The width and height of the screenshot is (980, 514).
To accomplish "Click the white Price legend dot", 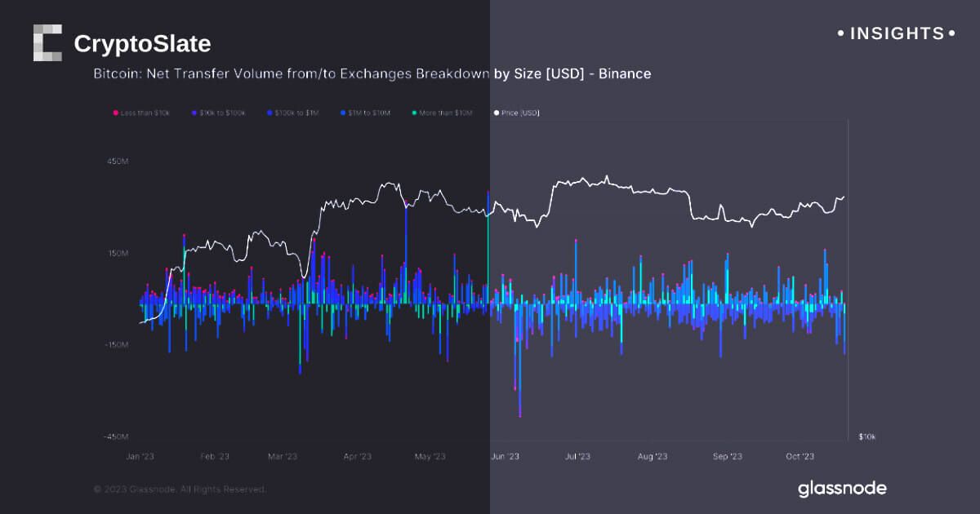I will click(x=496, y=113).
